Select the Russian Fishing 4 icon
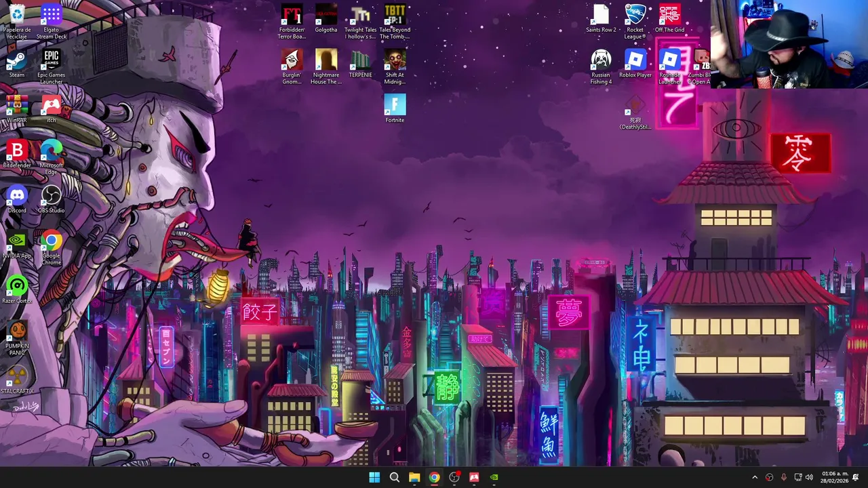868x488 pixels. (x=601, y=66)
